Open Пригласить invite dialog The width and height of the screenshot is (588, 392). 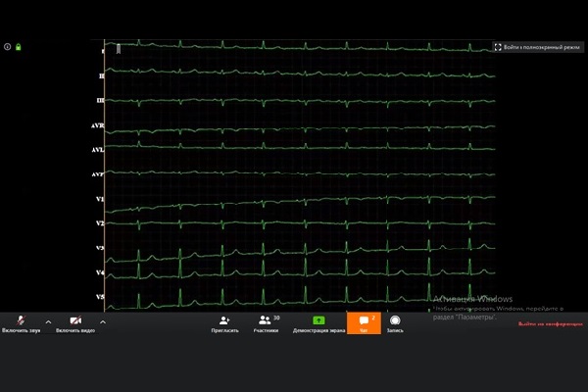[224, 323]
